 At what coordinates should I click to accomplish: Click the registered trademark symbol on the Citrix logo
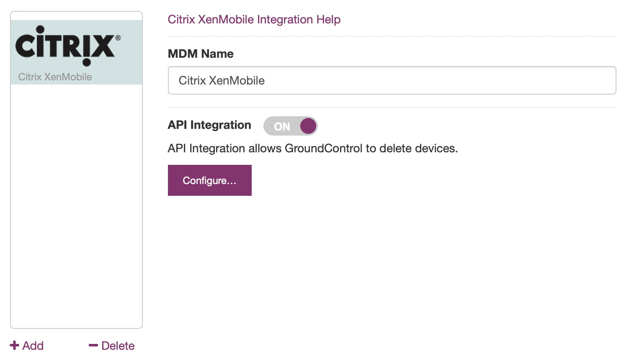tap(118, 38)
